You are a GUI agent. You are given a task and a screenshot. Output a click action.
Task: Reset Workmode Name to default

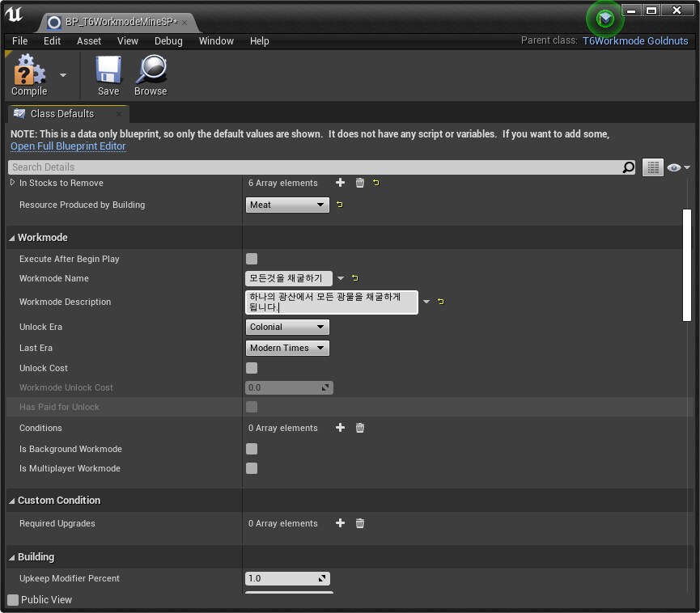355,278
